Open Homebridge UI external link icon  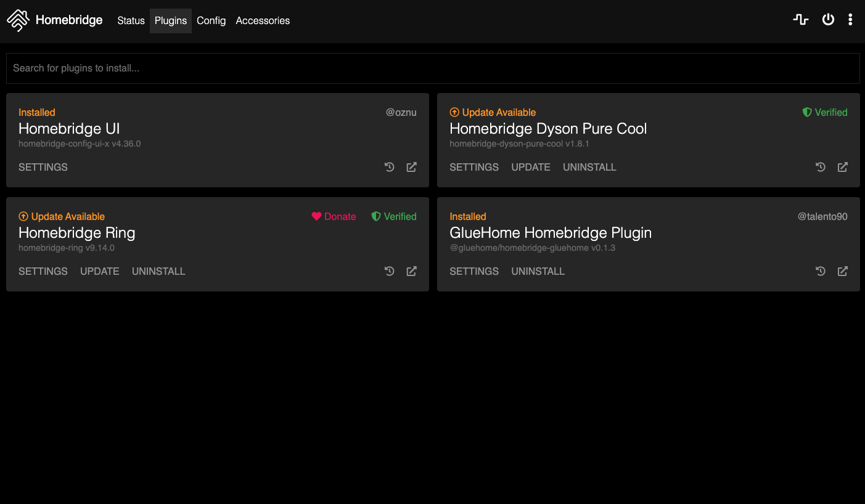pos(411,167)
